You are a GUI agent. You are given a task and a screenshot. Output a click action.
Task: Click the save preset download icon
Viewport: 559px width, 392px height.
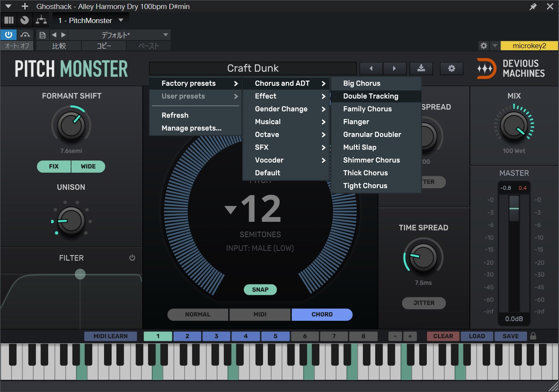(421, 68)
